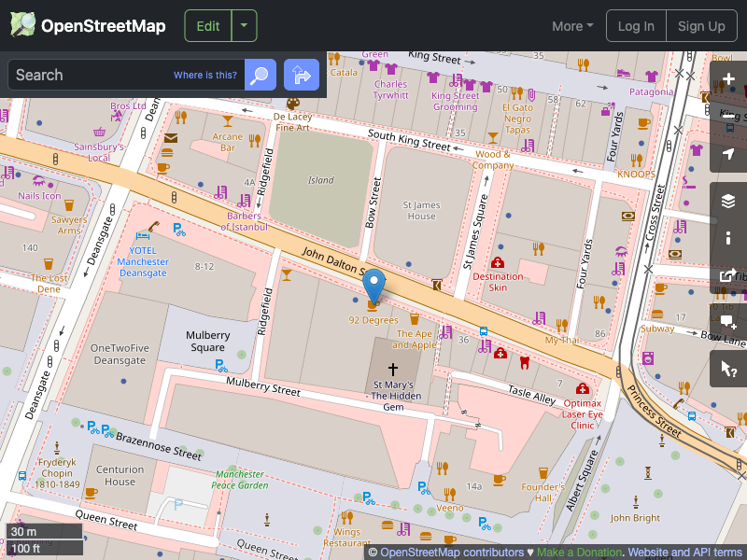Share the current map view
747x560 pixels.
(x=727, y=275)
